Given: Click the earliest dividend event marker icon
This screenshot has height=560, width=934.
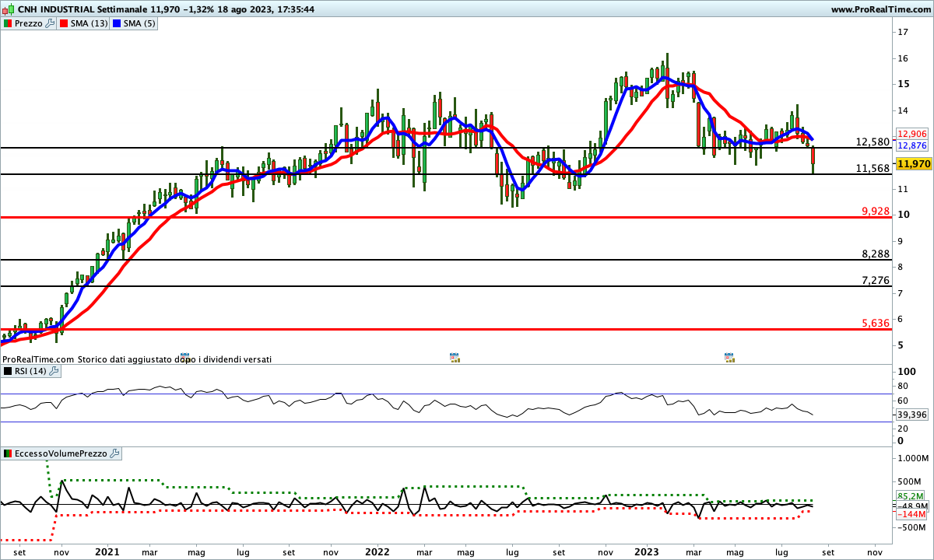Looking at the screenshot, I should (185, 357).
